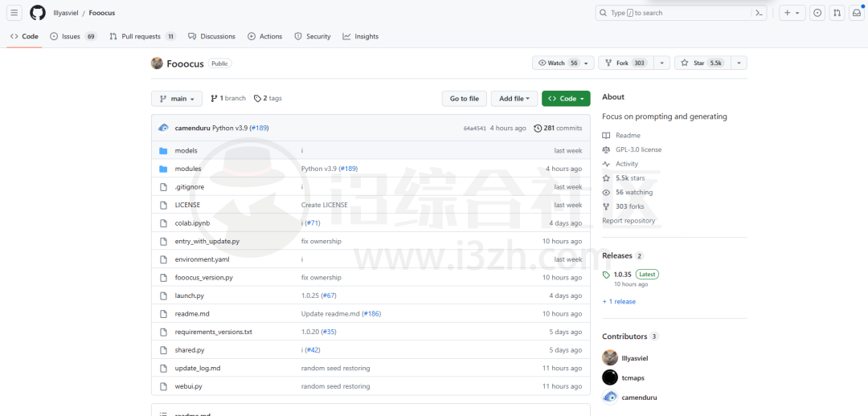
Task: Open shared.py file
Action: [190, 350]
